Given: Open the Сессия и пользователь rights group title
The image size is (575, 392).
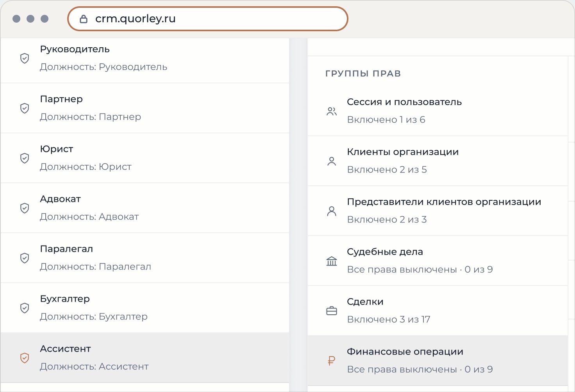Looking at the screenshot, I should click(404, 102).
